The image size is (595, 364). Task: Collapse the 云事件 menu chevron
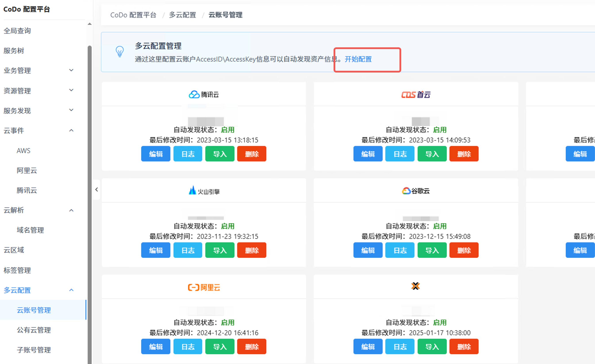click(71, 130)
